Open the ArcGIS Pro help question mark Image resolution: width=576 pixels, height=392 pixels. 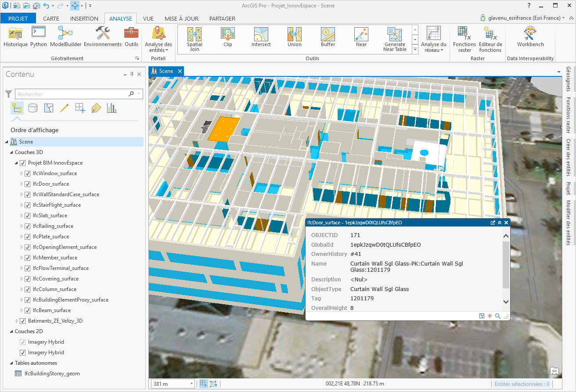click(529, 6)
